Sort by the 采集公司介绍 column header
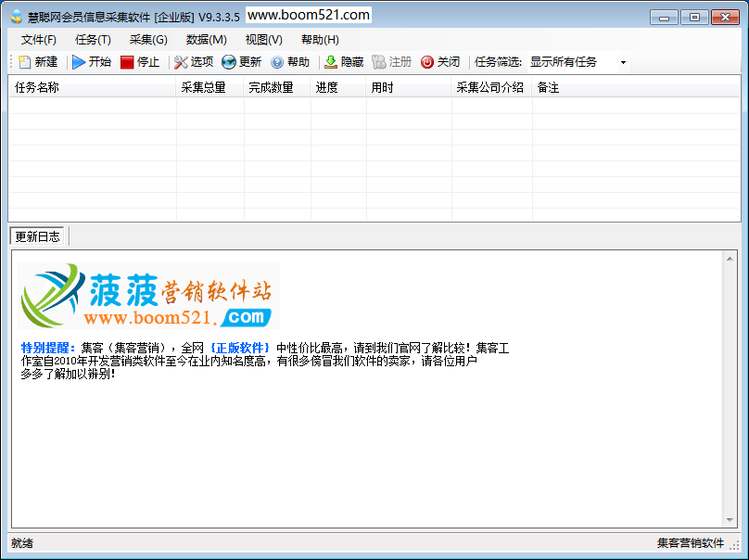Image resolution: width=749 pixels, height=560 pixels. [x=492, y=87]
